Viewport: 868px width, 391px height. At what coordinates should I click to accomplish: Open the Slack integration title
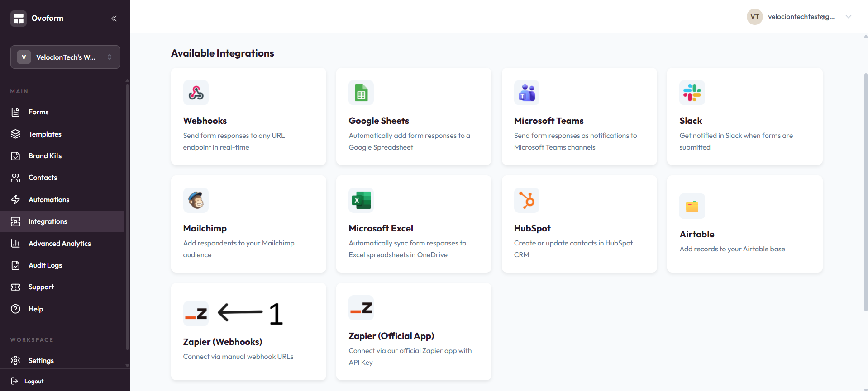point(691,121)
